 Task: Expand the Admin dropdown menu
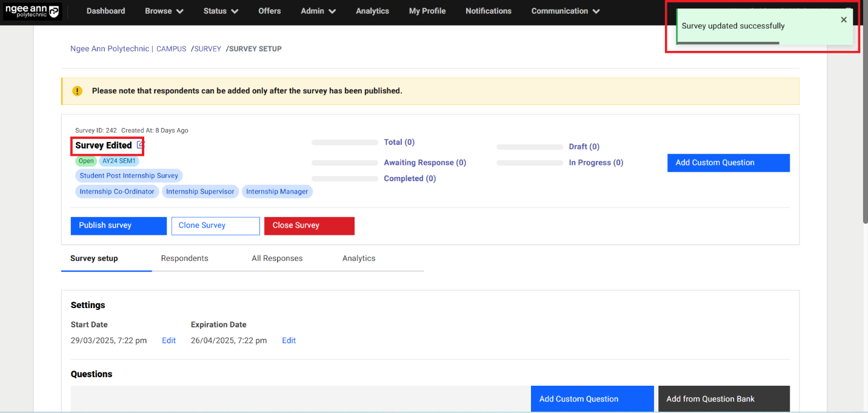[x=318, y=11]
